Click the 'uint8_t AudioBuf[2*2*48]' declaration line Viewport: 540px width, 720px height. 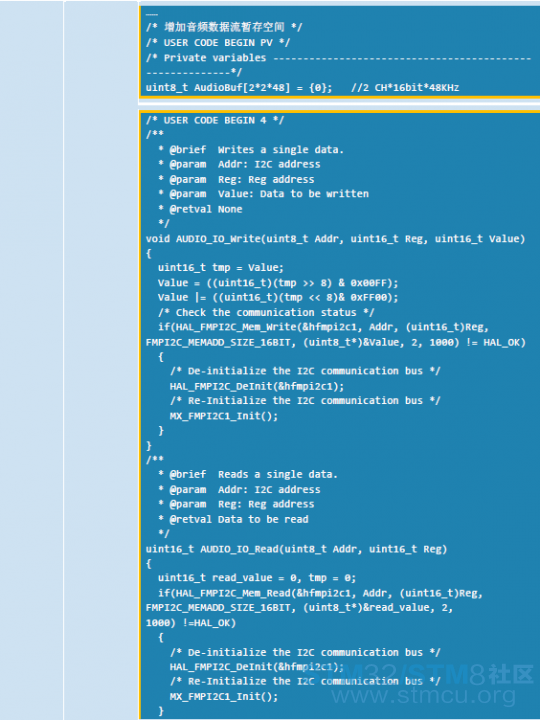[x=239, y=88]
